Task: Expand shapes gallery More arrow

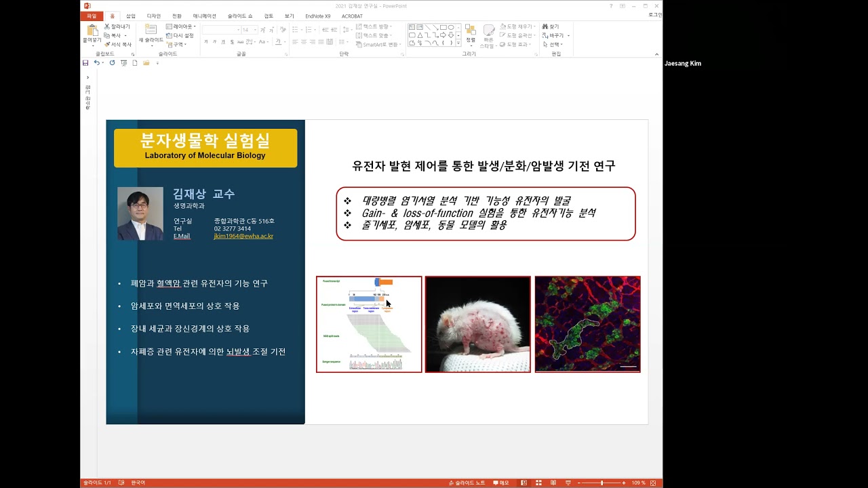Action: [x=458, y=43]
